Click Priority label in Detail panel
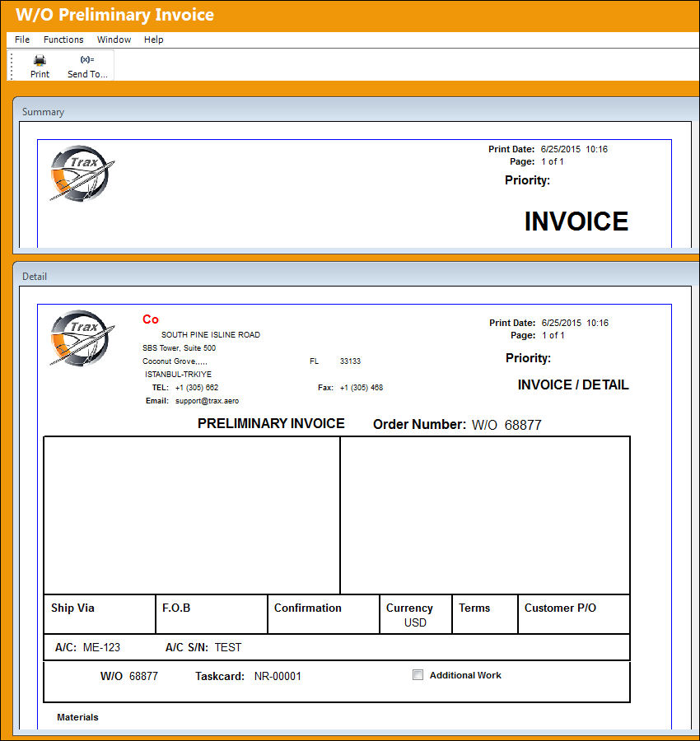 528,358
